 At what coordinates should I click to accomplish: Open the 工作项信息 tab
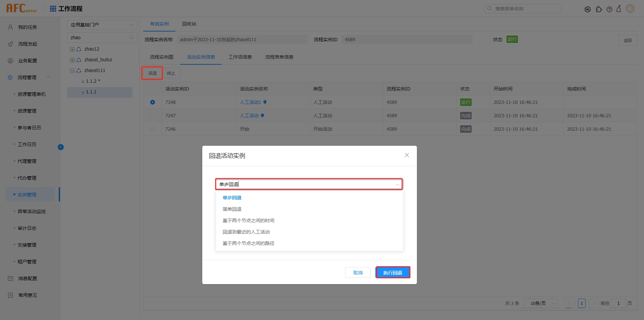coord(240,57)
